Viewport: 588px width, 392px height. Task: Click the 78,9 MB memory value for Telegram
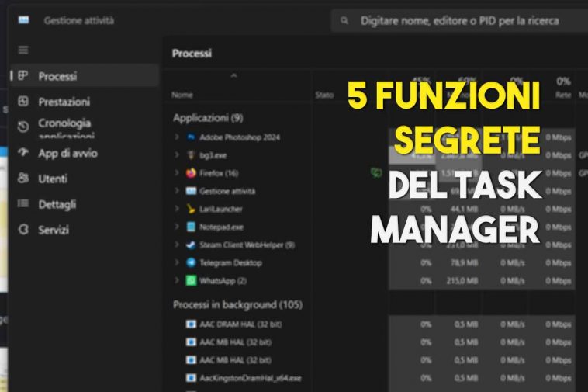click(464, 262)
